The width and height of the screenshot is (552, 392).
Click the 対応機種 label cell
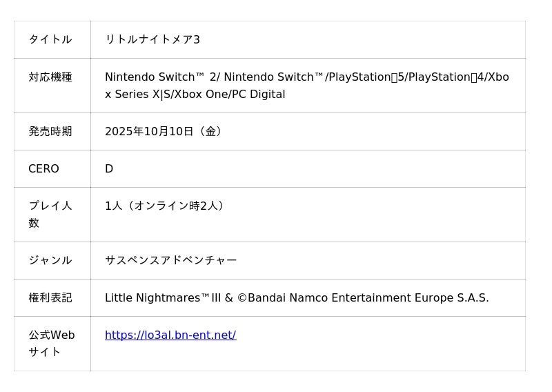tap(50, 77)
